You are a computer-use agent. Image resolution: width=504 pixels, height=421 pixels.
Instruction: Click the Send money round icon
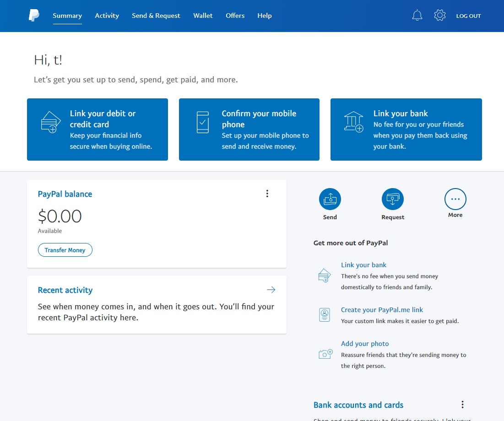(330, 199)
